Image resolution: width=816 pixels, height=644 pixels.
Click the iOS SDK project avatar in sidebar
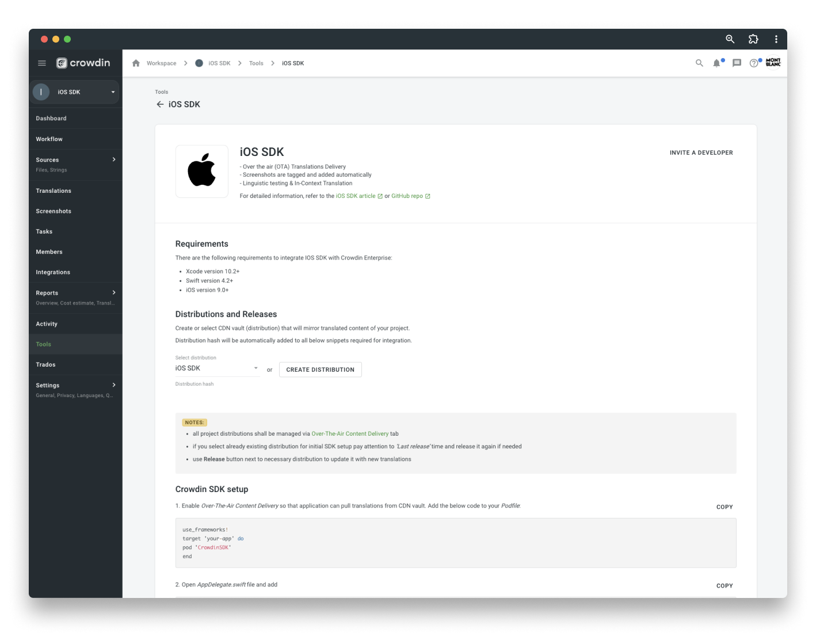click(41, 92)
